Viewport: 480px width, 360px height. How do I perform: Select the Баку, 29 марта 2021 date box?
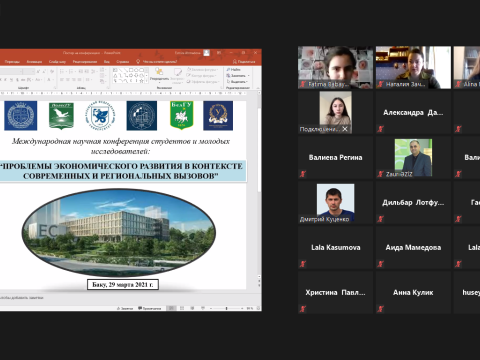tap(123, 285)
